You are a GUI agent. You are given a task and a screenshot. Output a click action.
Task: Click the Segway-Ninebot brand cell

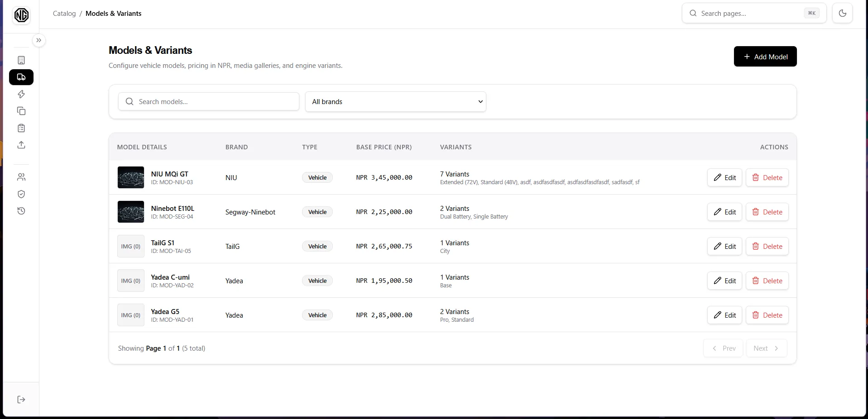point(250,212)
